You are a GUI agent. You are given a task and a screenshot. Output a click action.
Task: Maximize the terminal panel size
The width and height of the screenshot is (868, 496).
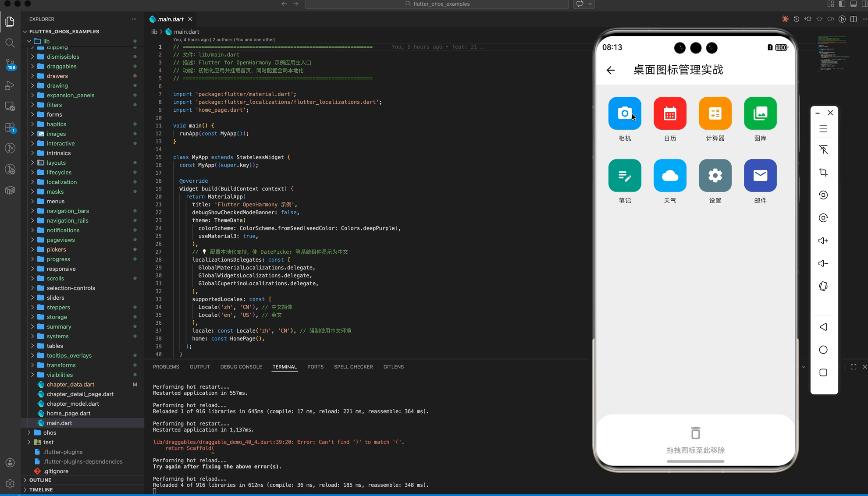click(x=853, y=367)
